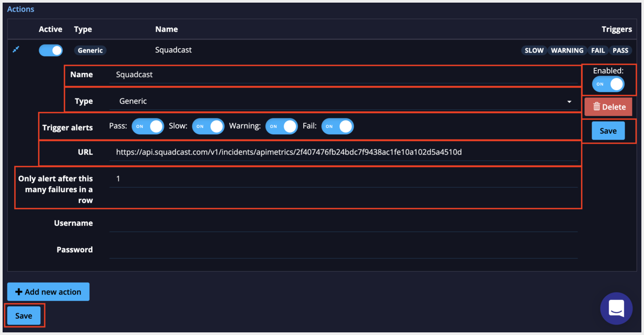Toggle the Active switch for Squadcast row
Image resolution: width=644 pixels, height=335 pixels.
tap(51, 50)
